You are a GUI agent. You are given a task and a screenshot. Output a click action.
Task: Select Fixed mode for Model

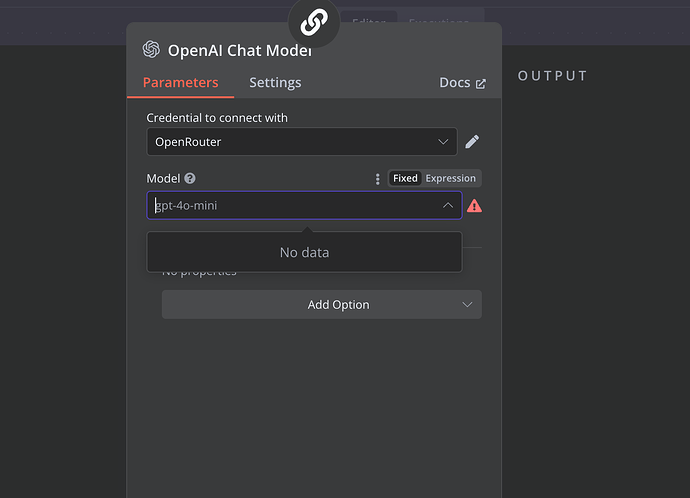(x=405, y=178)
